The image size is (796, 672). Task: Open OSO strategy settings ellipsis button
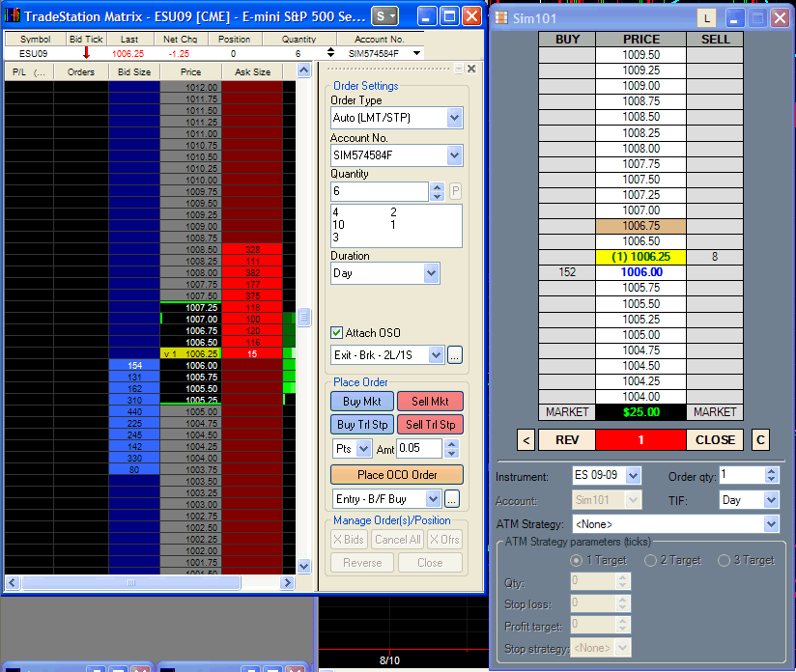[454, 355]
